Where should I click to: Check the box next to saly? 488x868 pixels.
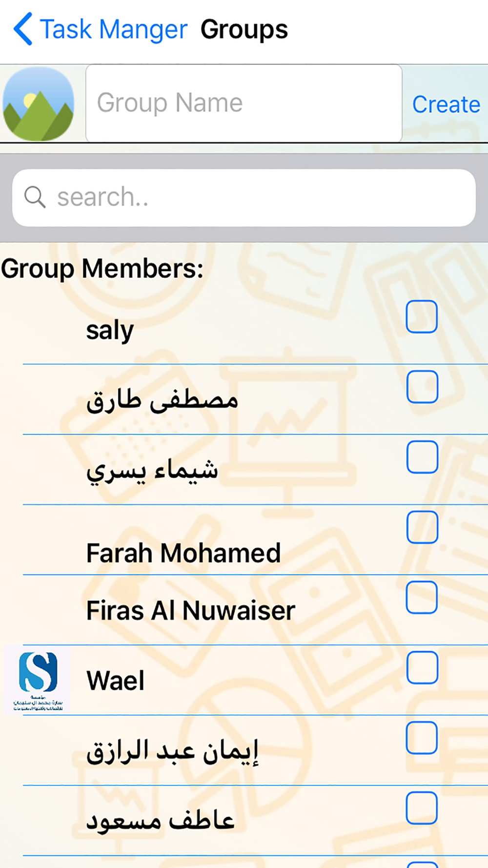pos(422,316)
